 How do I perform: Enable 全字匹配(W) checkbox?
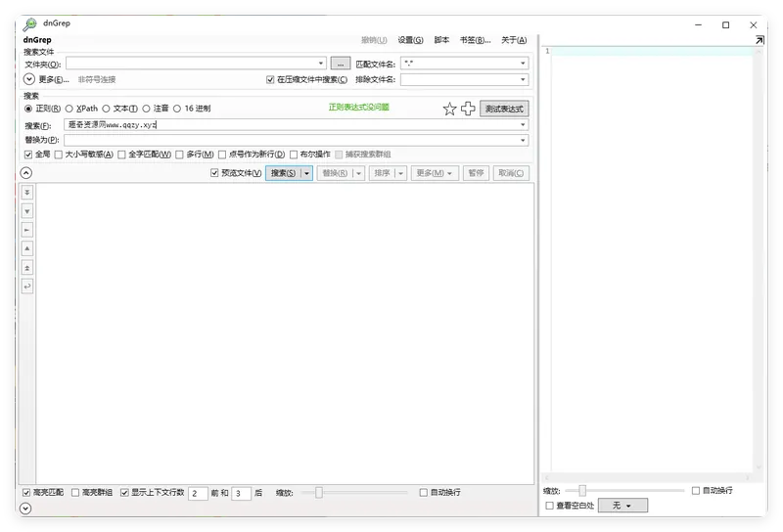click(121, 155)
